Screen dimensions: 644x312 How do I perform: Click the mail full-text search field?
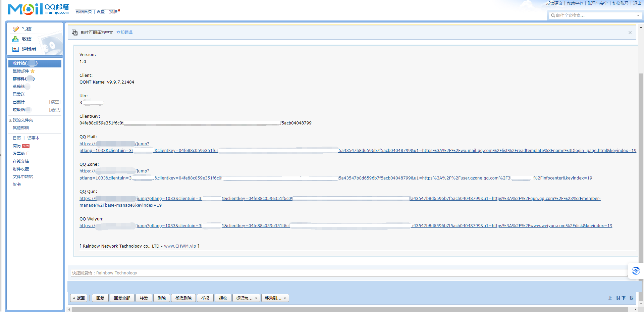click(x=595, y=15)
